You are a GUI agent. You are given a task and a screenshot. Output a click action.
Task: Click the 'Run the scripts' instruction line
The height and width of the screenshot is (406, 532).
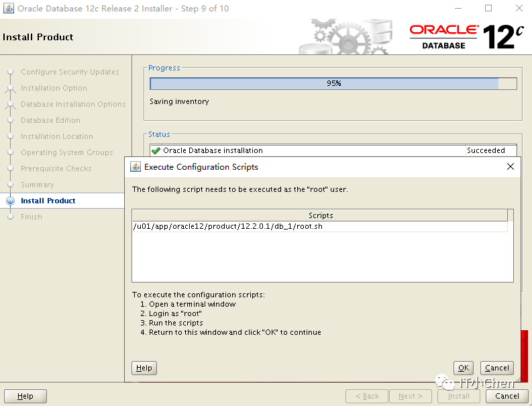pyautogui.click(x=172, y=323)
